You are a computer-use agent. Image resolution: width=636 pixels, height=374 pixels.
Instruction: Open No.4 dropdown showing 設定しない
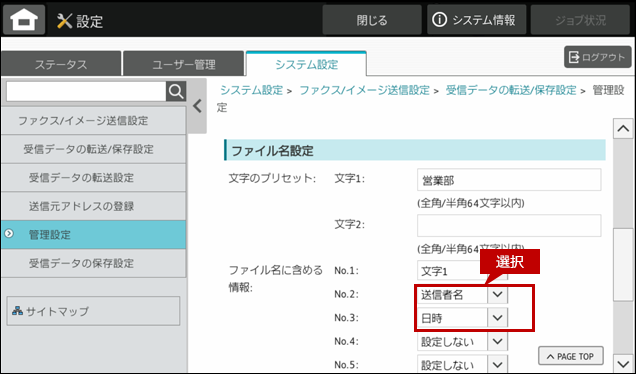coord(462,342)
